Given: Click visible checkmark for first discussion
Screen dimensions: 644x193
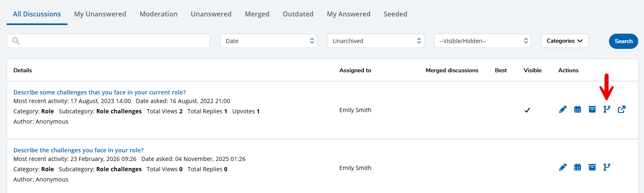Looking at the screenshot, I should tap(527, 110).
